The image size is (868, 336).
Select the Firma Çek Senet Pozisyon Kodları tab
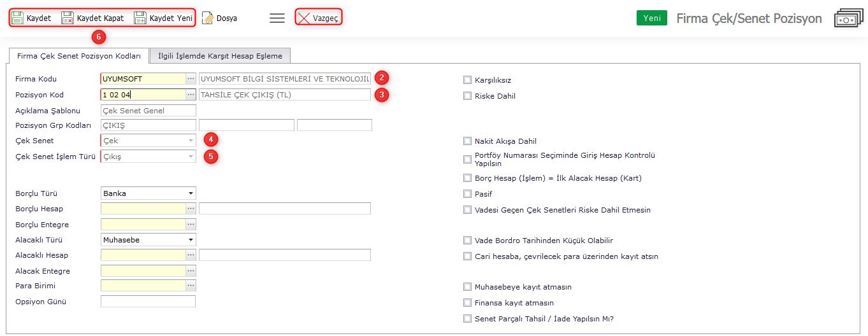[79, 56]
